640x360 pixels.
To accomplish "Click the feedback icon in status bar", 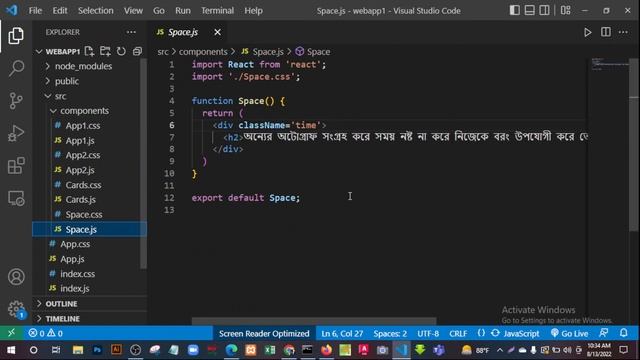I will [x=604, y=333].
